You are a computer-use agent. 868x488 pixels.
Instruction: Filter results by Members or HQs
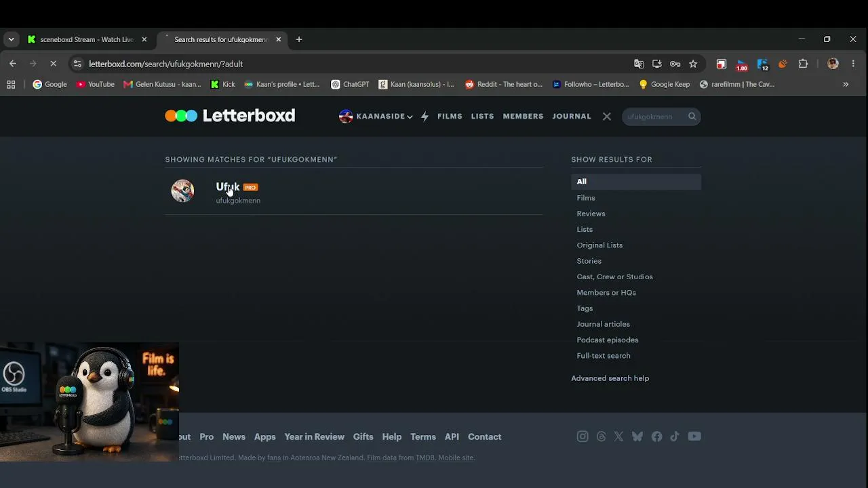[606, 293]
